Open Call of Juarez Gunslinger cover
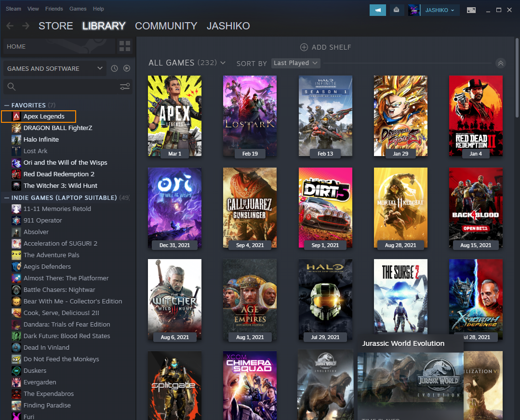 coord(250,208)
